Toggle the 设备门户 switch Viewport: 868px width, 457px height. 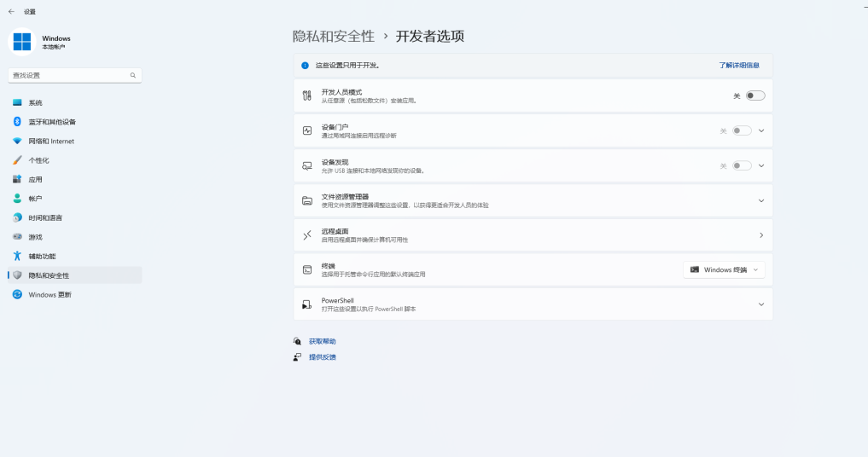pyautogui.click(x=742, y=130)
